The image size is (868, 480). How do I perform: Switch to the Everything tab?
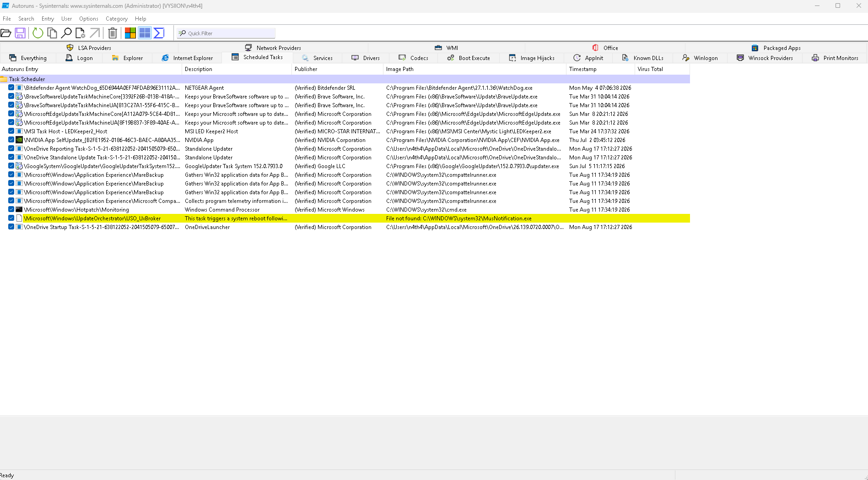(x=28, y=58)
